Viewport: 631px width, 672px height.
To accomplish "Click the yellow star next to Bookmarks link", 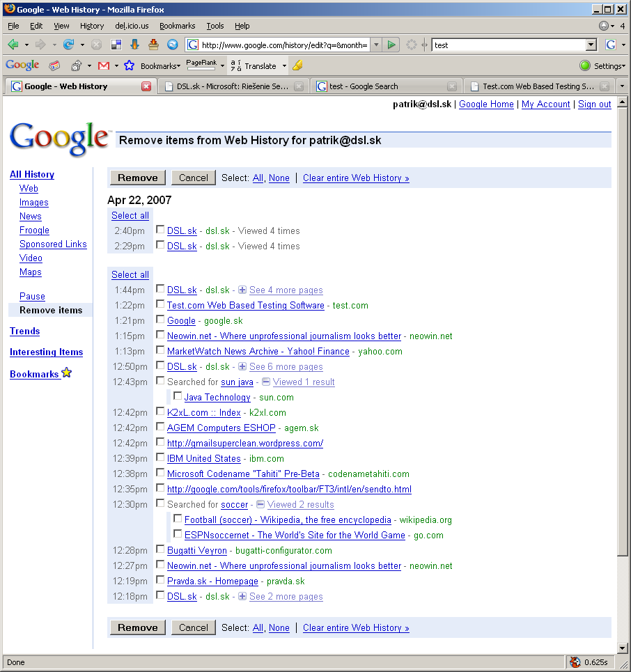I will click(66, 373).
